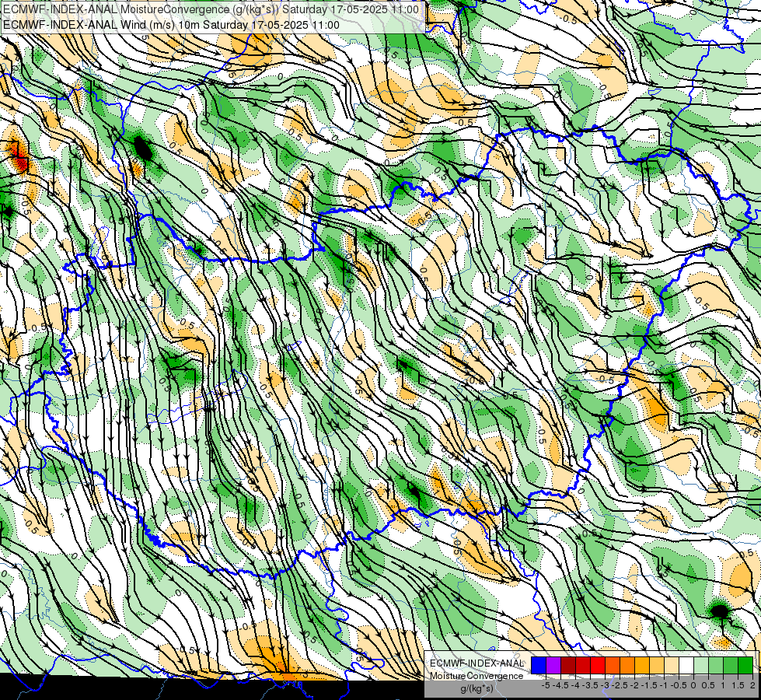
Task: Click the dark red legend swatch for -4.5 to -4
Action: click(568, 665)
